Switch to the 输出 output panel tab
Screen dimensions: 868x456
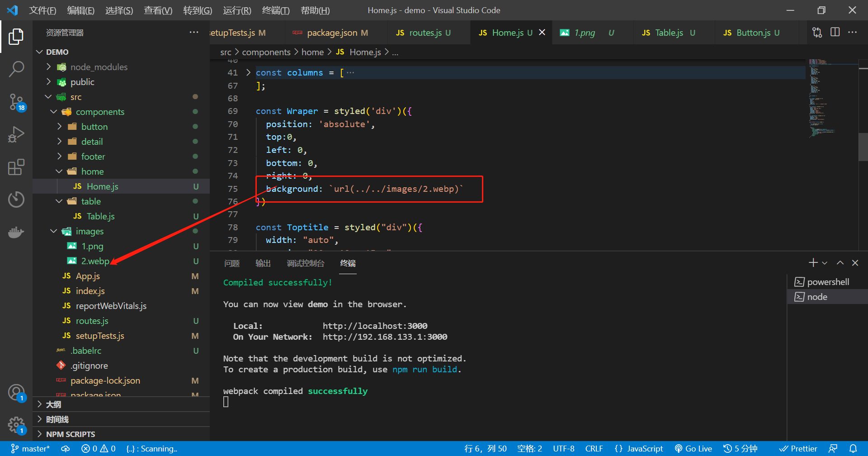pos(263,263)
